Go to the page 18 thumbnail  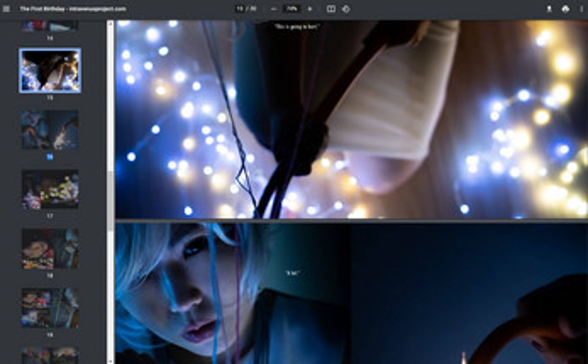[x=50, y=248]
